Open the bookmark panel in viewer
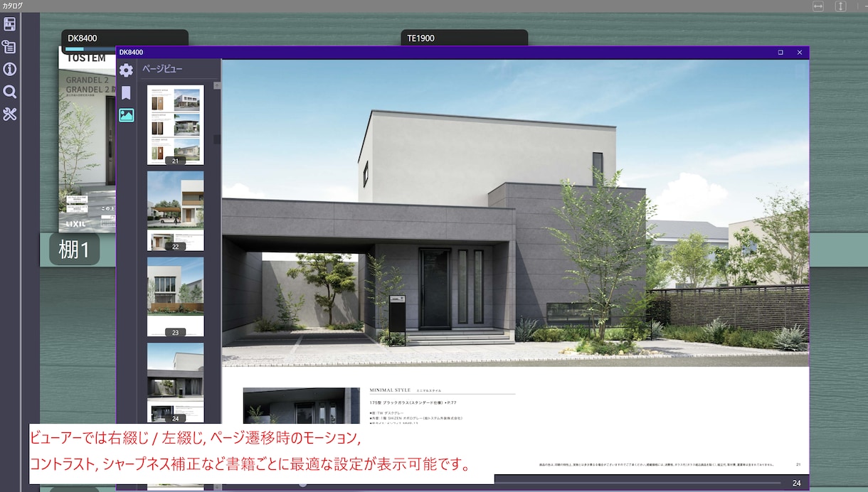Screen dimensions: 868x492 pyautogui.click(x=126, y=93)
